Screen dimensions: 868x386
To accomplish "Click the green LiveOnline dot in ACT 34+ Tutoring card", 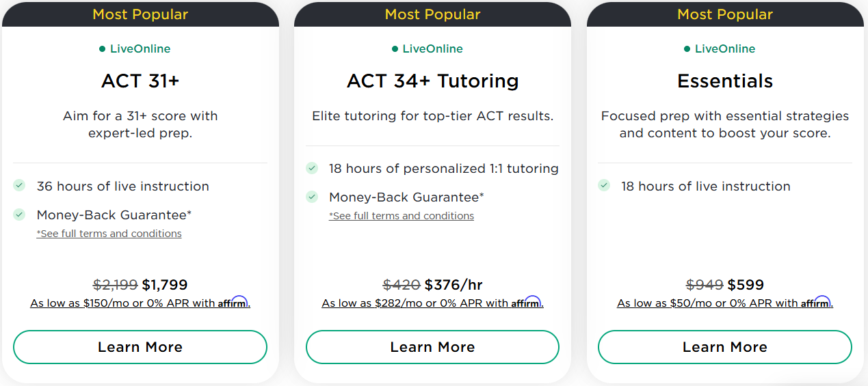I will point(395,49).
